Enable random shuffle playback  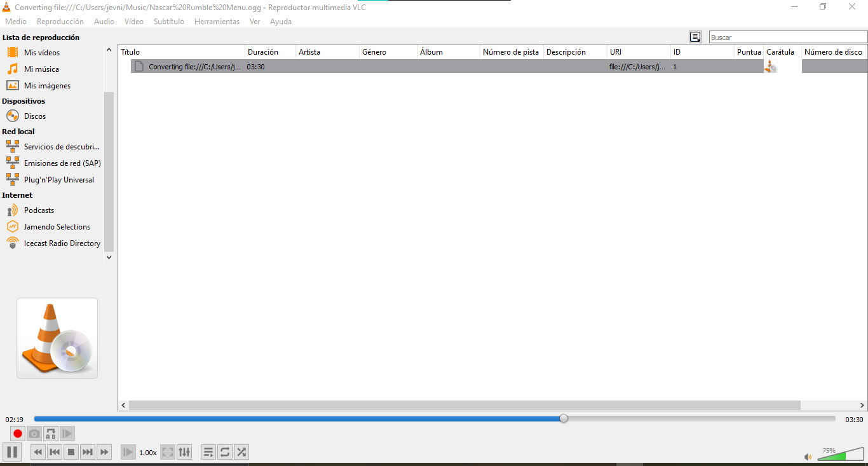(241, 452)
